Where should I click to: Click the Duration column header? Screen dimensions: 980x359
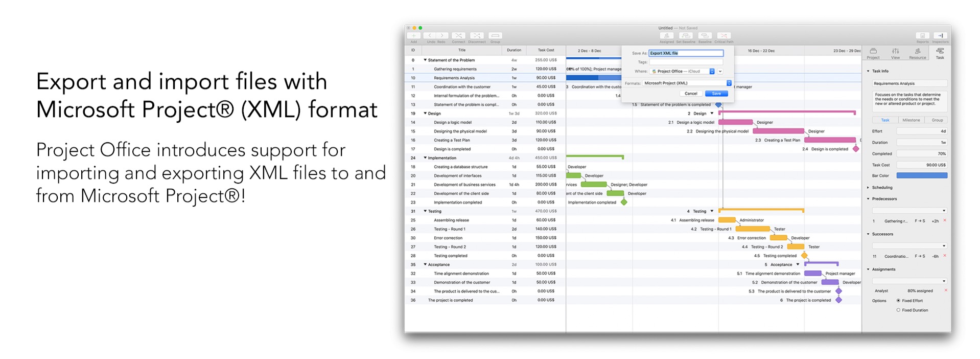(514, 50)
